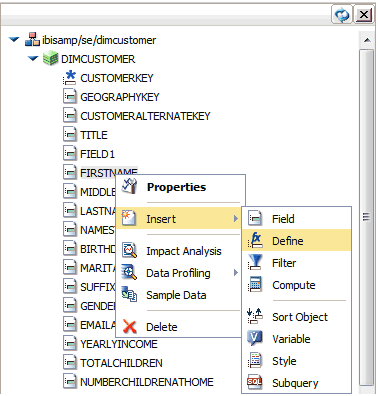Insert a Field from submenu

point(297,219)
